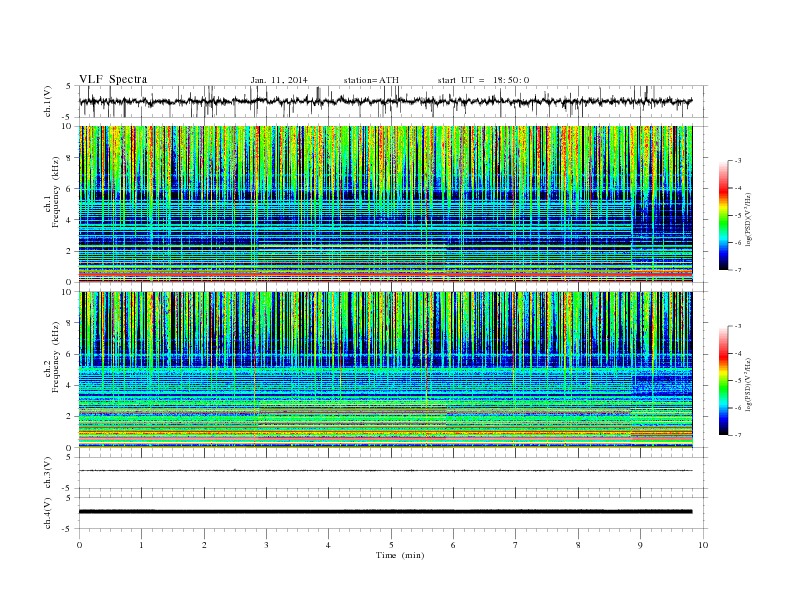Click the "Time (min)" x-axis title
This screenshot has width=792, height=612.
400,555
